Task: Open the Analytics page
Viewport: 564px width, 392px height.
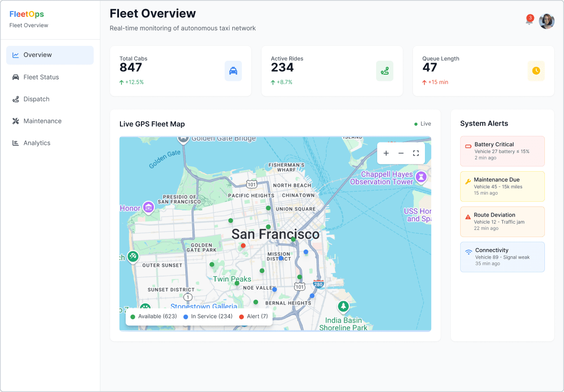Action: coord(50,143)
